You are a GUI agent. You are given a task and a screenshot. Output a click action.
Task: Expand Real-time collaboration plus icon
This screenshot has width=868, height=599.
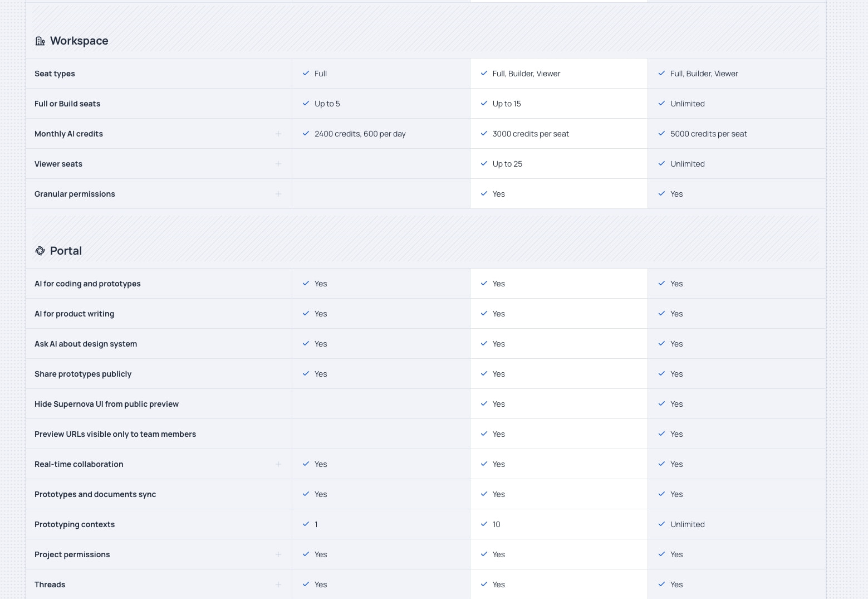278,464
